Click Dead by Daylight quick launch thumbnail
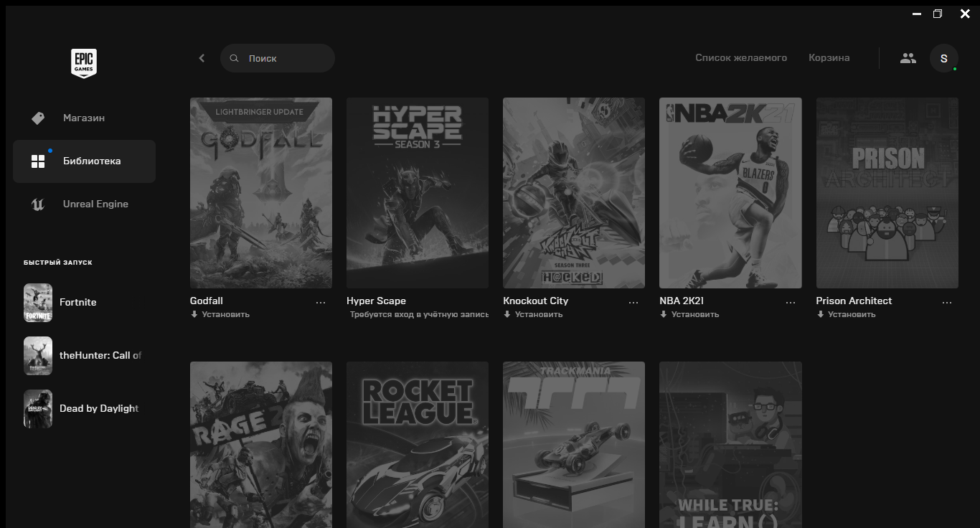Screen dimensions: 980x528 pos(38,409)
